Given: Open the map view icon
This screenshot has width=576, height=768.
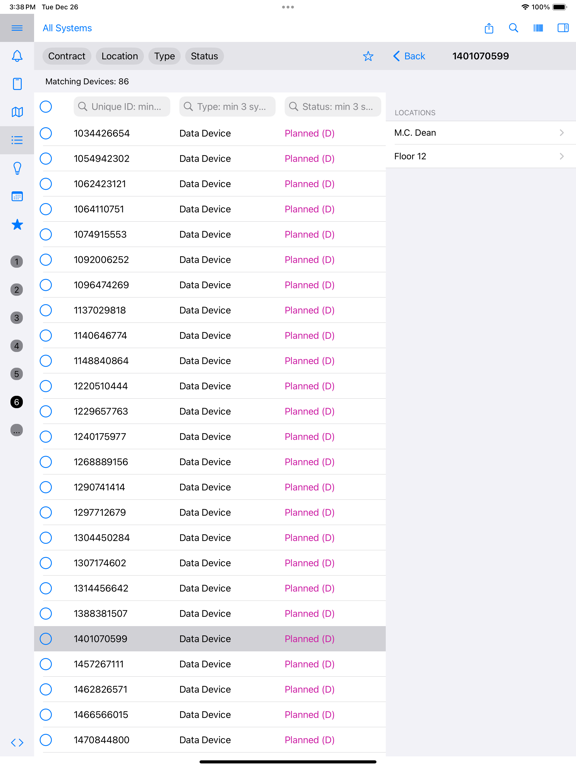Looking at the screenshot, I should (17, 112).
